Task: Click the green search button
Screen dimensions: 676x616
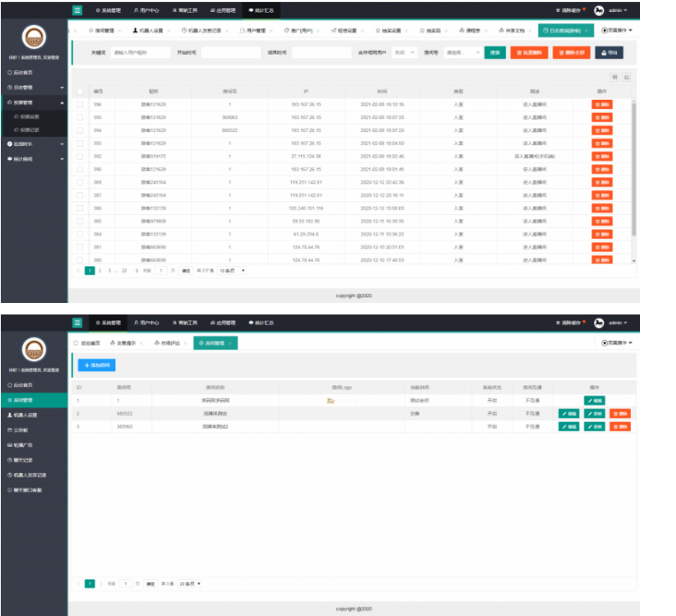Action: (x=496, y=53)
